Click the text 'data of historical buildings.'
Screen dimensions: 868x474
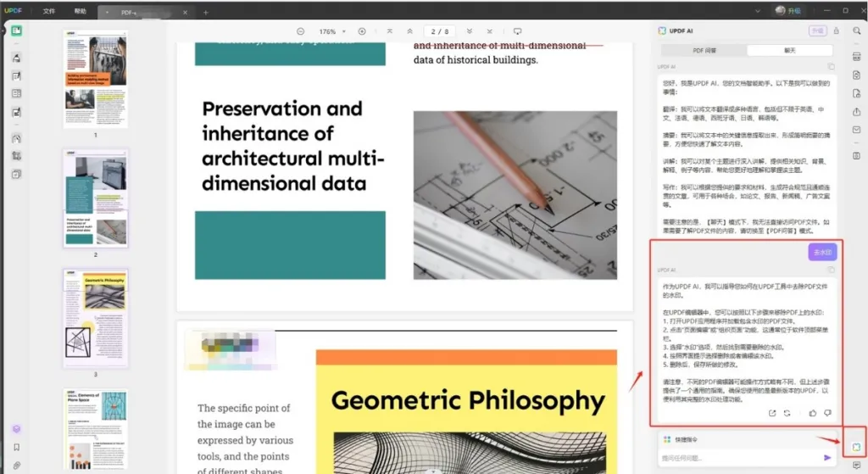click(476, 60)
